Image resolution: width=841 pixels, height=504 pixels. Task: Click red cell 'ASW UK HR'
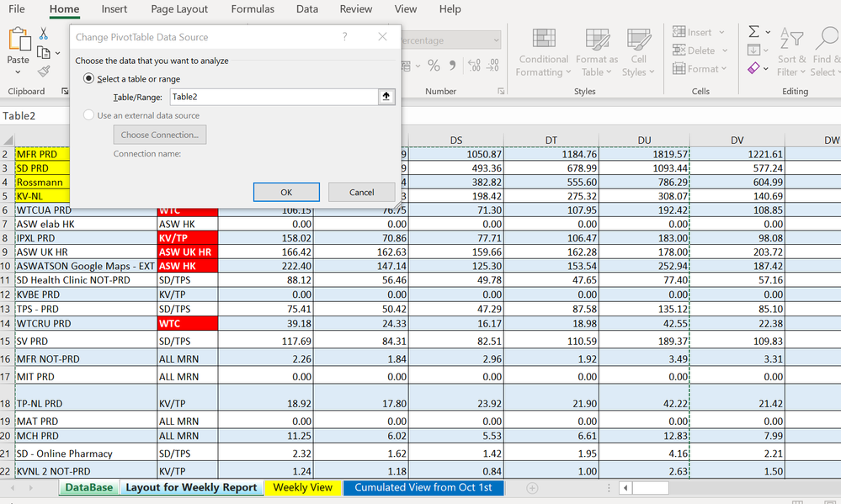click(188, 252)
